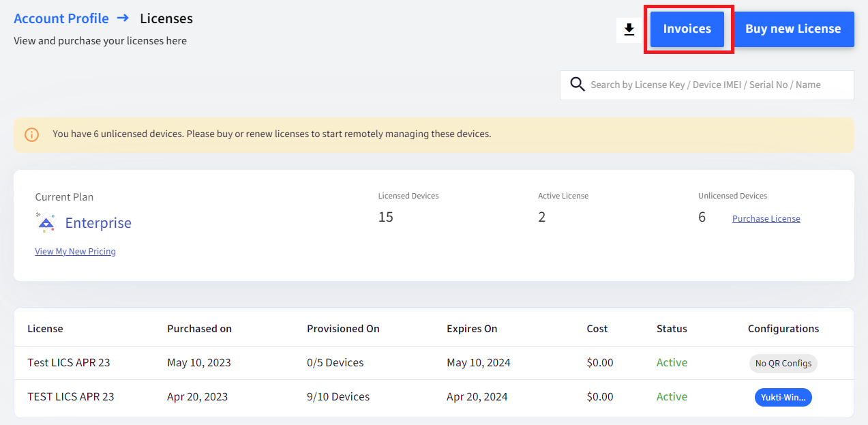
Task: Click the Enterprise plan logo icon
Action: tap(45, 222)
